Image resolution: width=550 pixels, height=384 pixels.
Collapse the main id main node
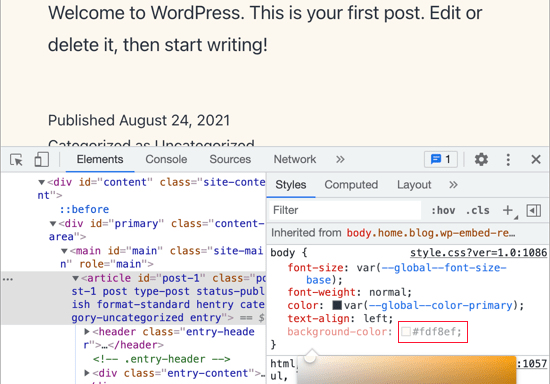(x=64, y=251)
